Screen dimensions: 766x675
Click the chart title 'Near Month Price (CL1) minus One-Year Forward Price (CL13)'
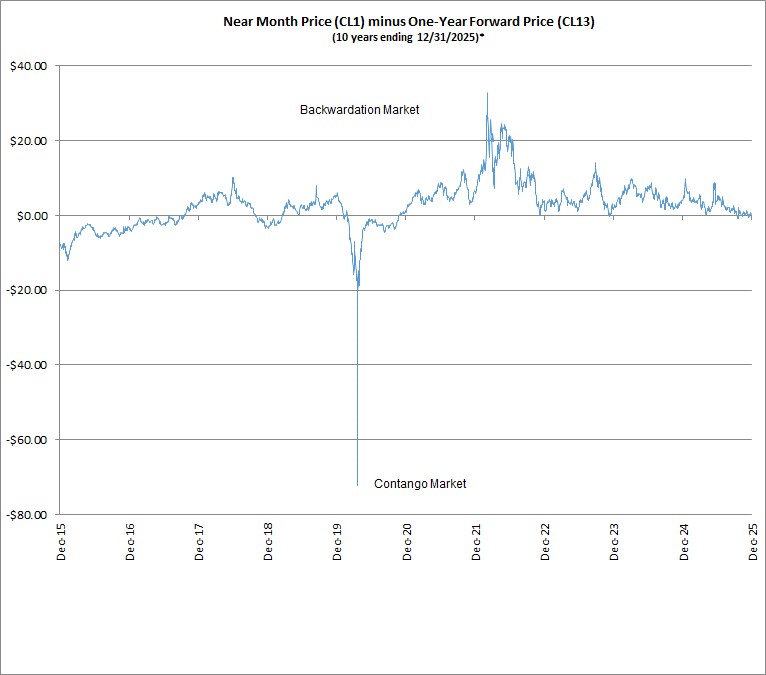click(409, 22)
